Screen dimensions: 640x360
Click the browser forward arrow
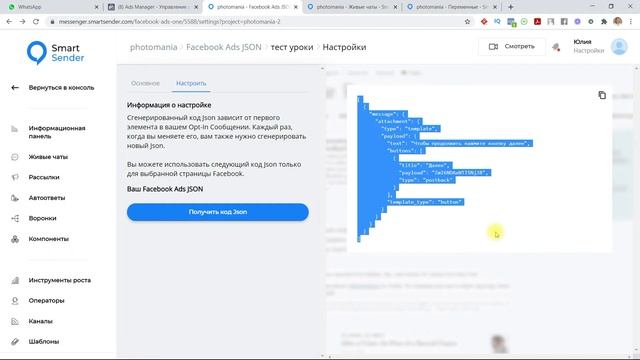point(22,22)
